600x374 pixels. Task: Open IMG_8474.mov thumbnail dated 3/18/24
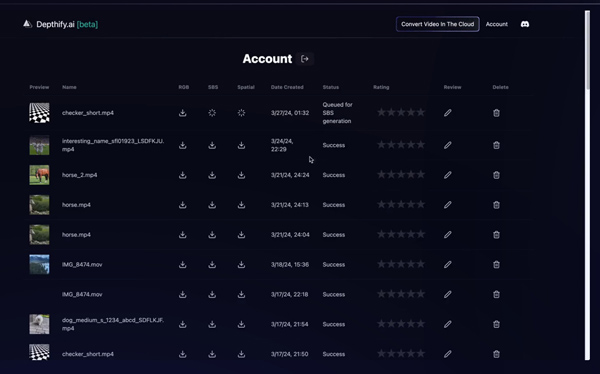pos(39,265)
